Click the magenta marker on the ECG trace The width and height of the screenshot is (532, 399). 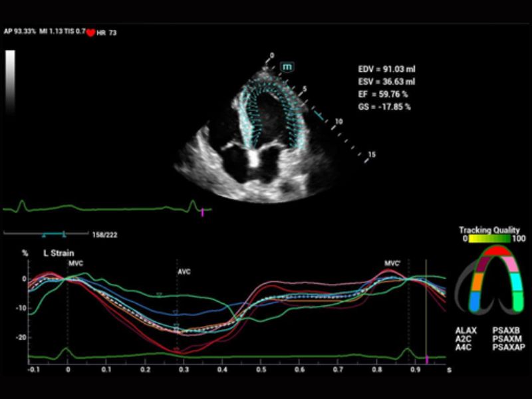point(203,211)
